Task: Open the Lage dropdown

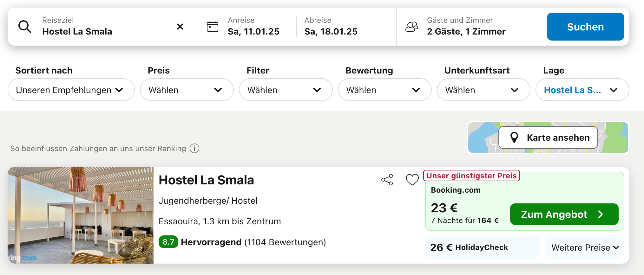Action: tap(582, 90)
